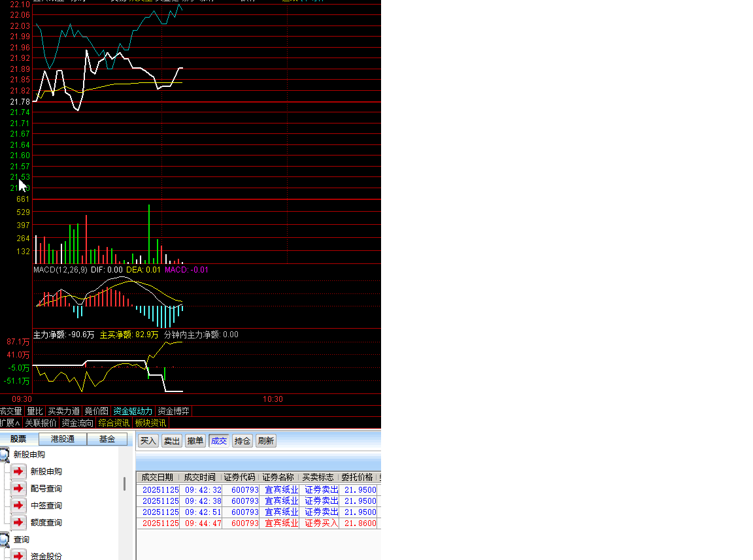Open the 板块资讯 tab
Viewport: 753px width, 560px height.
151,423
